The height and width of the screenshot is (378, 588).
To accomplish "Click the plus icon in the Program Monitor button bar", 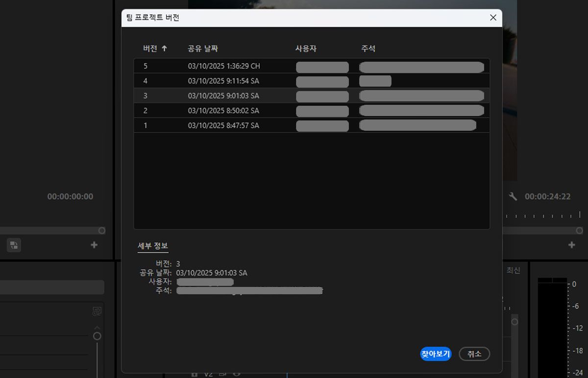I will click(x=570, y=245).
